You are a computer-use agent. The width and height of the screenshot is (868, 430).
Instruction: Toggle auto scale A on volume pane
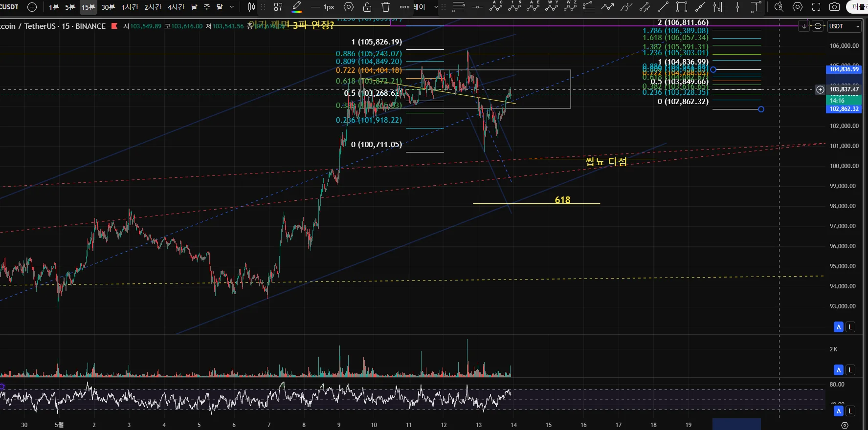pyautogui.click(x=839, y=370)
